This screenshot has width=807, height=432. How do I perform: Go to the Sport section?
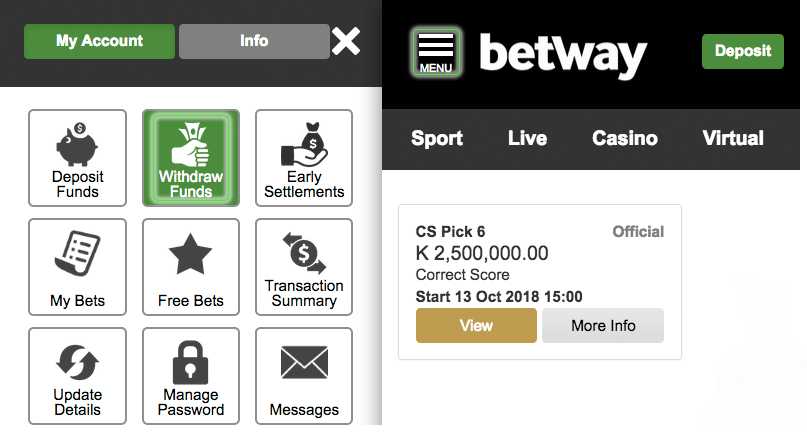point(437,139)
